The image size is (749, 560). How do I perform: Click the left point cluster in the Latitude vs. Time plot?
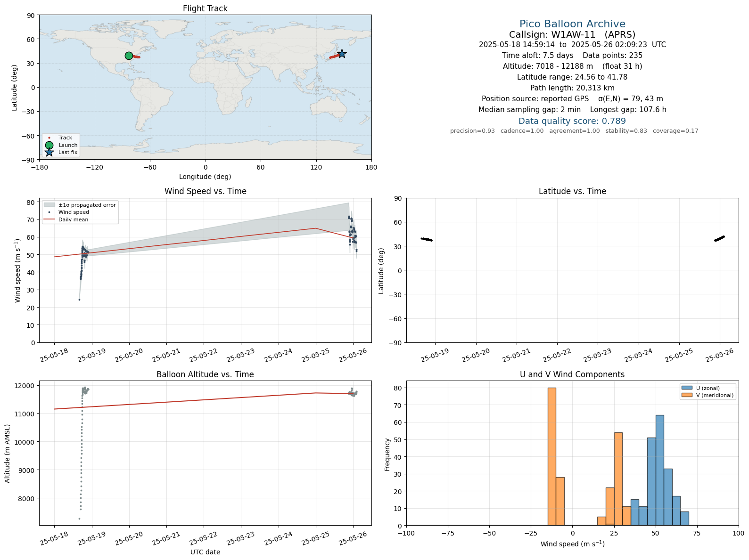point(427,239)
